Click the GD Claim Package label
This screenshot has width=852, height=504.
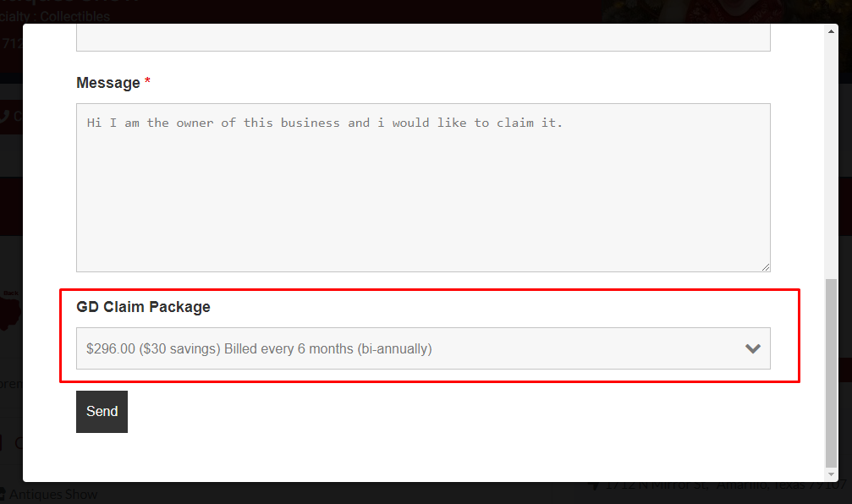point(143,307)
